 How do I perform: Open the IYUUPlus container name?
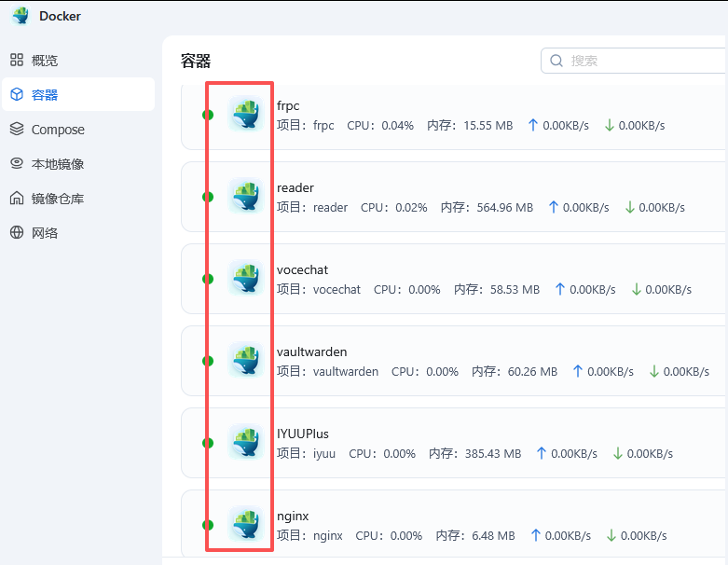pos(303,434)
